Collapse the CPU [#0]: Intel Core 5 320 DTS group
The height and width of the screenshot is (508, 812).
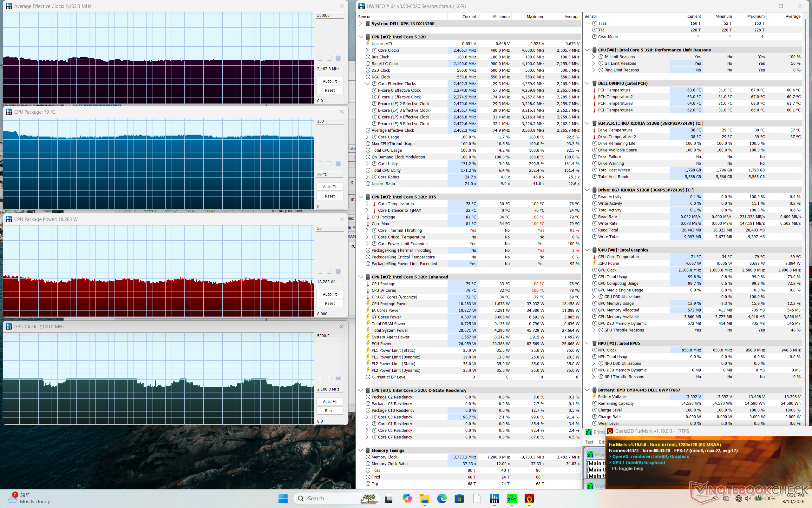point(361,197)
